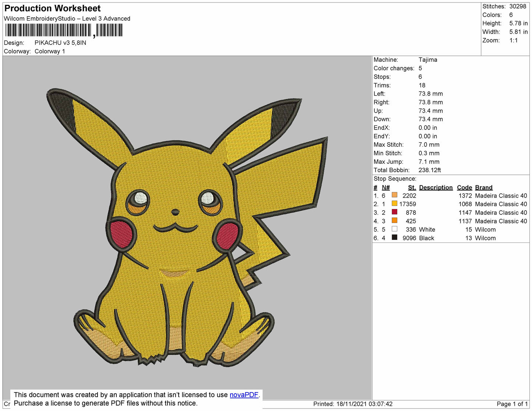Click the 'Colorway 1' value
Viewport: 532px width, 411px height.
point(50,51)
